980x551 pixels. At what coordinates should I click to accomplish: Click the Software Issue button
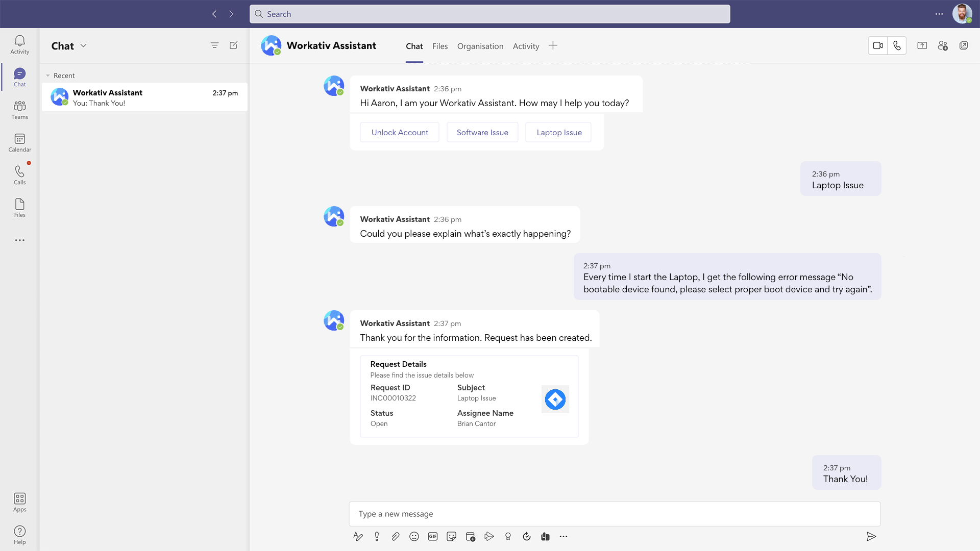482,132
